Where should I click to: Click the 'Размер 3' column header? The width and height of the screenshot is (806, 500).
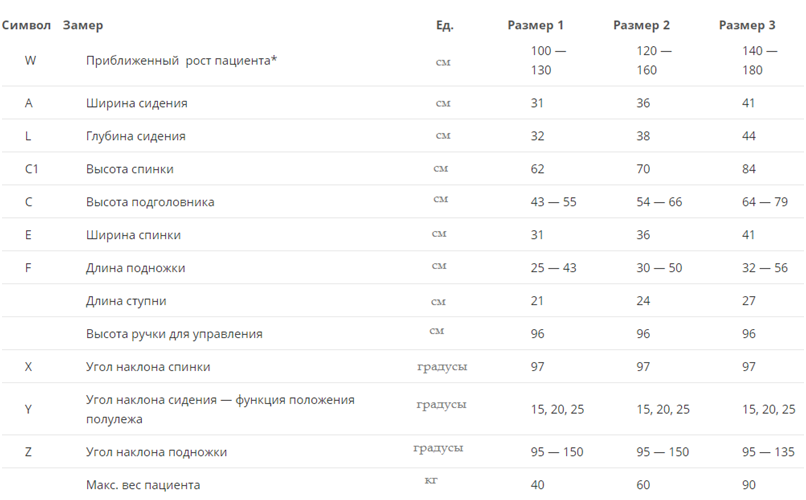(747, 25)
